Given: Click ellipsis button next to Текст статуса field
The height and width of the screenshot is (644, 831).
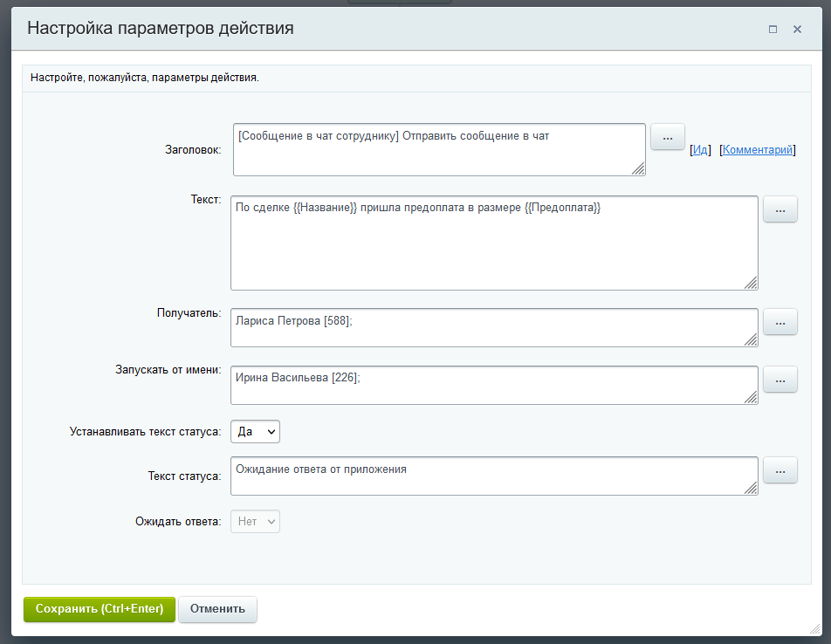Looking at the screenshot, I should click(780, 470).
